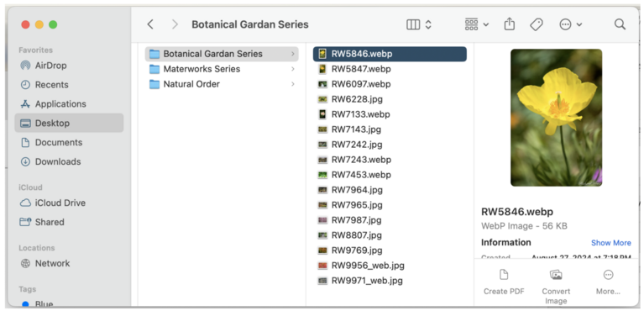Viewport: 644px width, 311px height.
Task: Click the Create PDF icon
Action: pyautogui.click(x=504, y=275)
